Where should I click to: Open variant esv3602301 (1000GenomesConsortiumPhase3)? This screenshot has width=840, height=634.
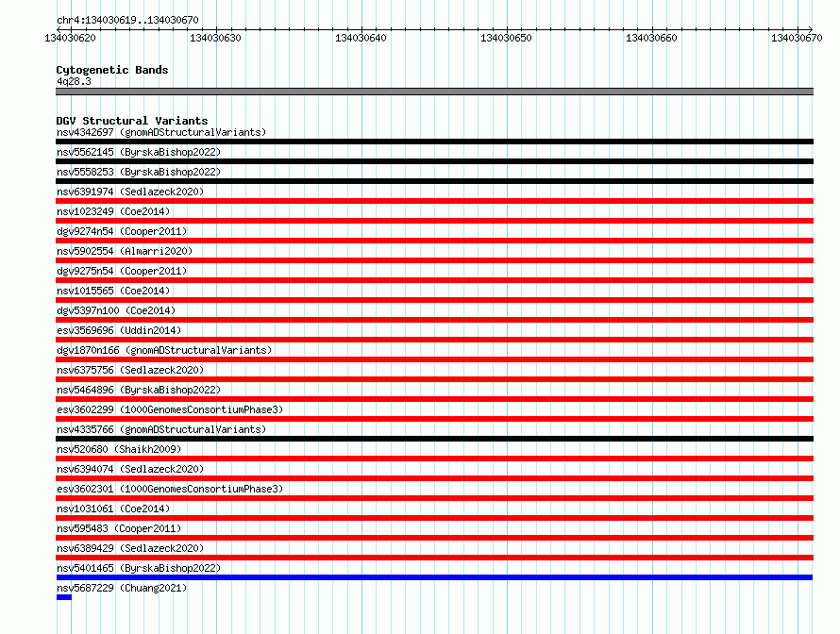coord(170,489)
